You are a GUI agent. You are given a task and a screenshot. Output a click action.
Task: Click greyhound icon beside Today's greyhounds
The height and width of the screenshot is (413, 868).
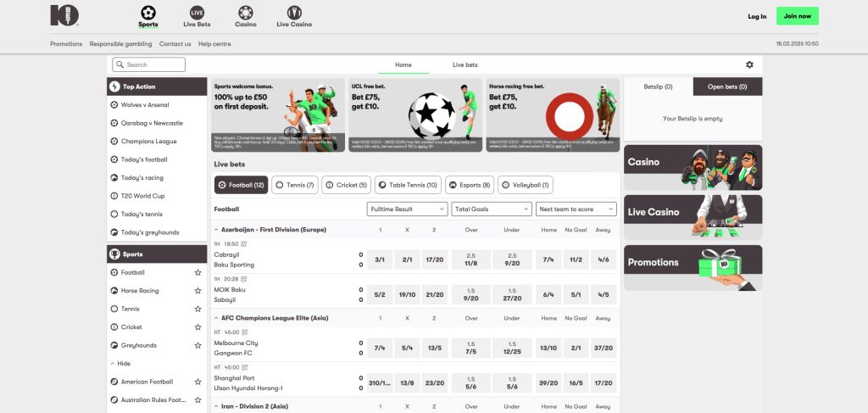pos(114,232)
